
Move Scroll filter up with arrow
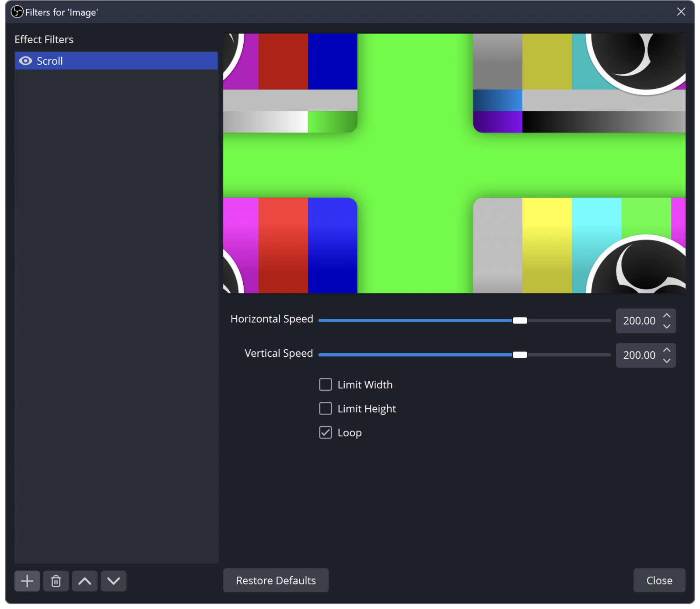[x=85, y=581]
